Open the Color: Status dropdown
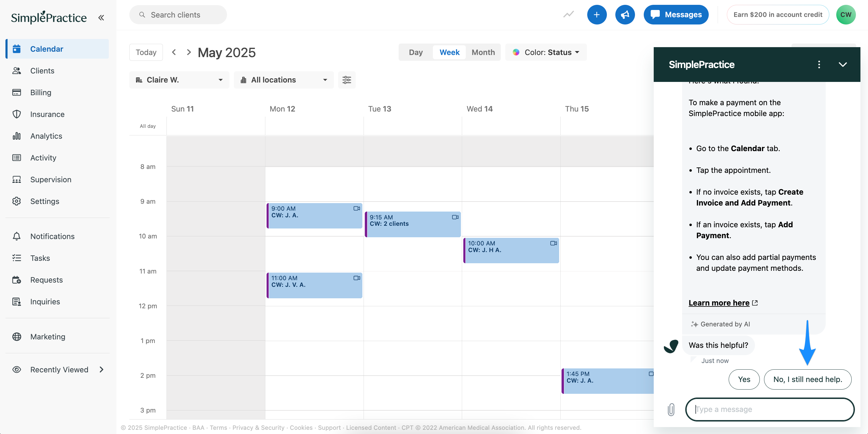 (x=546, y=52)
